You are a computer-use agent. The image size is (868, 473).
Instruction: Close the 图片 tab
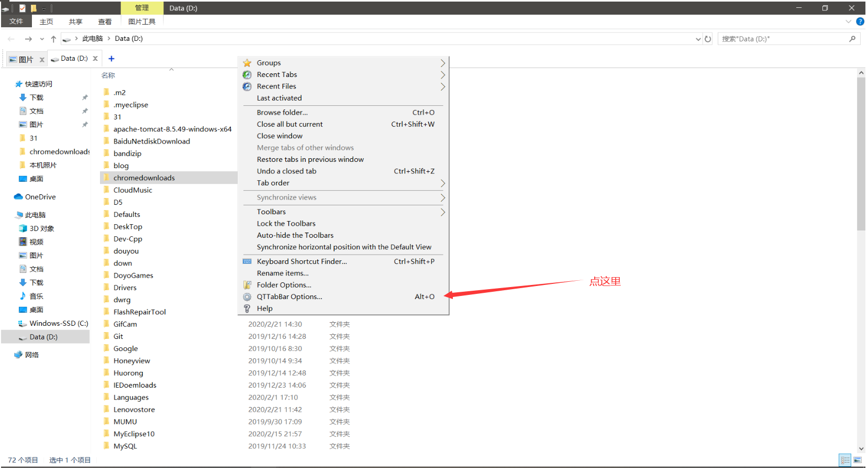(42, 60)
